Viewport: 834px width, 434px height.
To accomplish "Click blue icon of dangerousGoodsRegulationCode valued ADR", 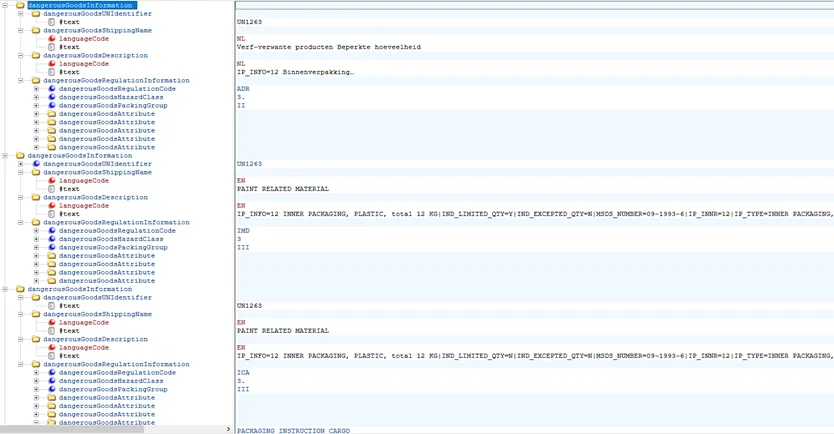I will click(52, 89).
